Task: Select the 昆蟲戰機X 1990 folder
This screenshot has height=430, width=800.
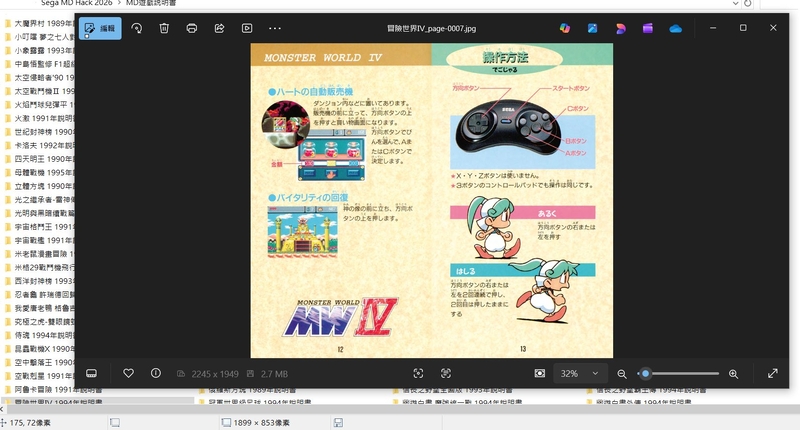Action: click(x=40, y=349)
